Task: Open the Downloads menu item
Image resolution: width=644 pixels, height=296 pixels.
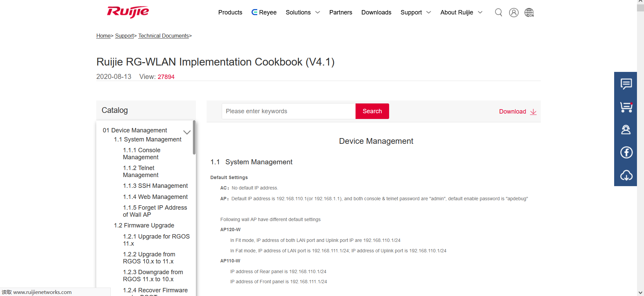Action: pyautogui.click(x=376, y=12)
